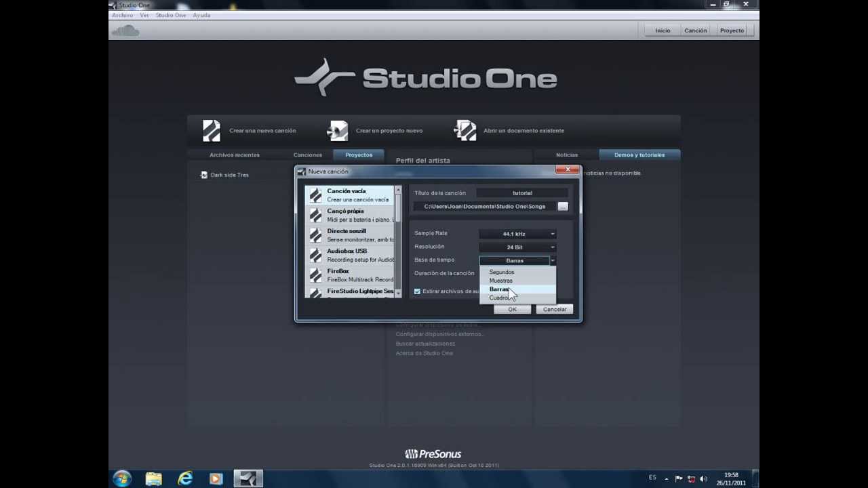Open the Windows Start menu orb
The height and width of the screenshot is (488, 868).
(x=123, y=479)
